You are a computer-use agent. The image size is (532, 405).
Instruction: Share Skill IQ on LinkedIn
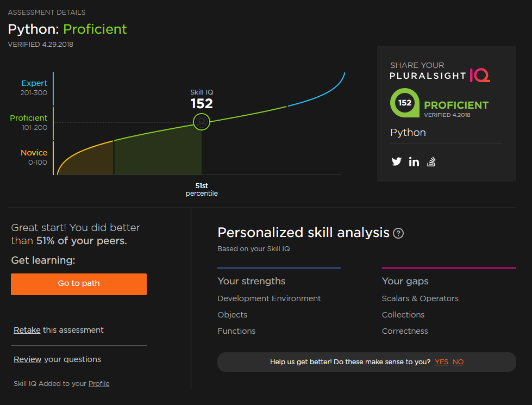click(x=414, y=161)
